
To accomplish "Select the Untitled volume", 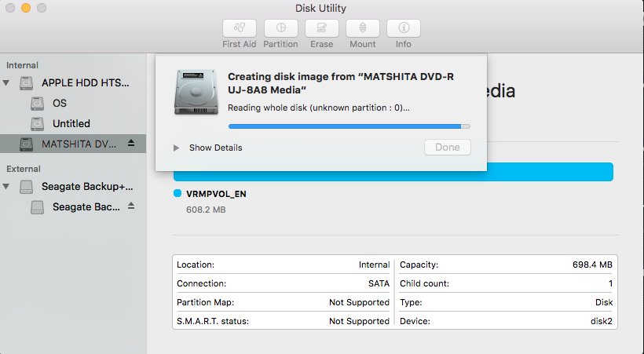I will tap(71, 123).
